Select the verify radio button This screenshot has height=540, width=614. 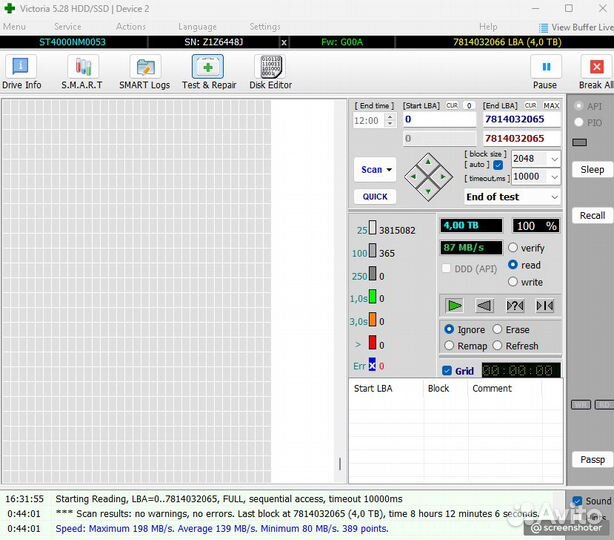pos(514,248)
